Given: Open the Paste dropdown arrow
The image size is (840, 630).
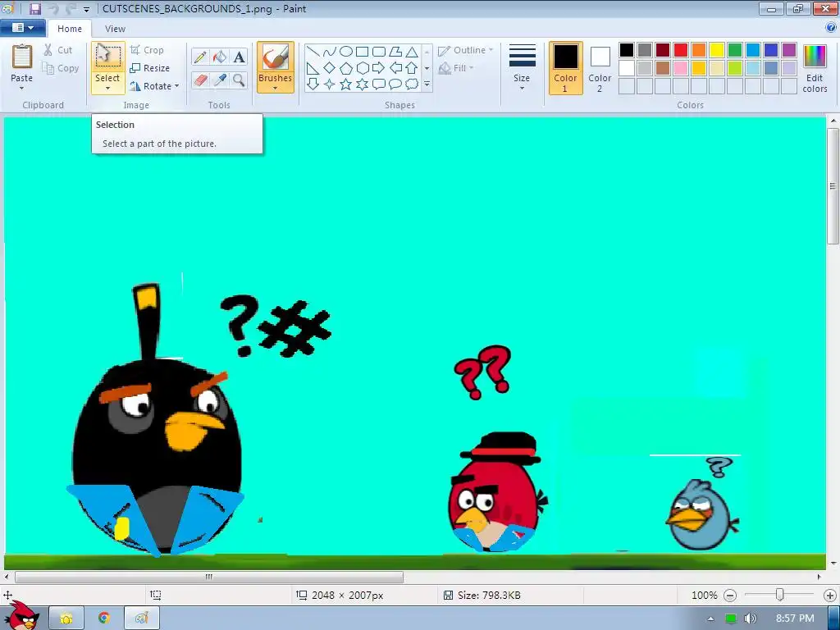Looking at the screenshot, I should [21, 89].
